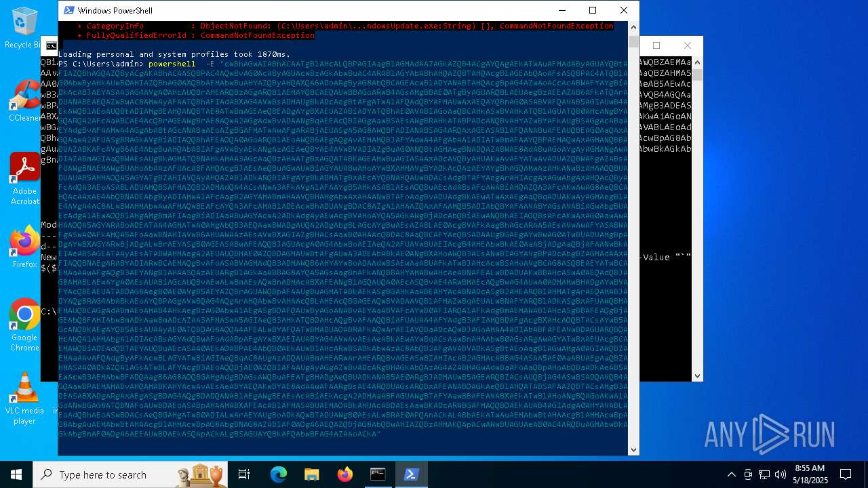Click the Windows Start button
The height and width of the screenshot is (488, 868).
coord(16,474)
